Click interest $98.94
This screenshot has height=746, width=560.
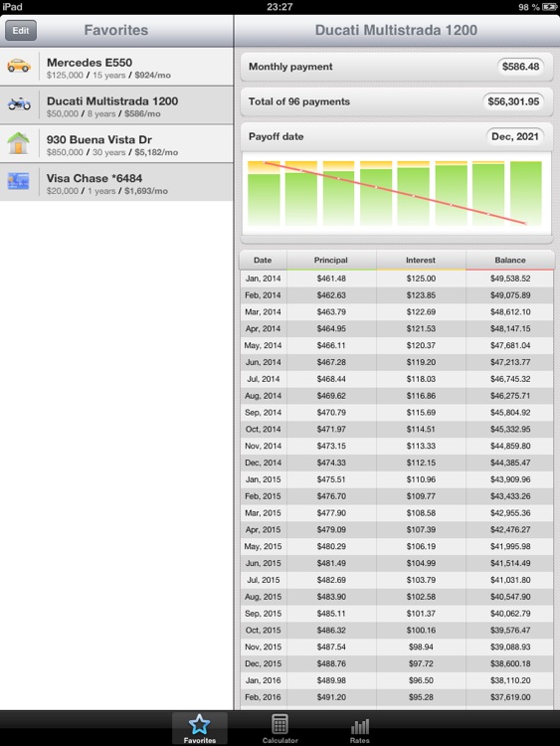[x=421, y=648]
